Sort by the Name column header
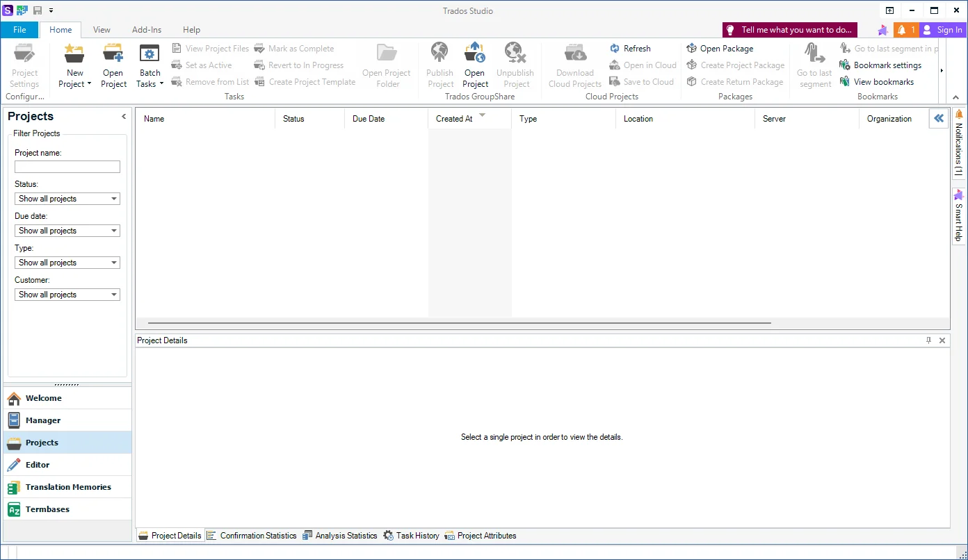Viewport: 968px width, 560px height. 205,119
